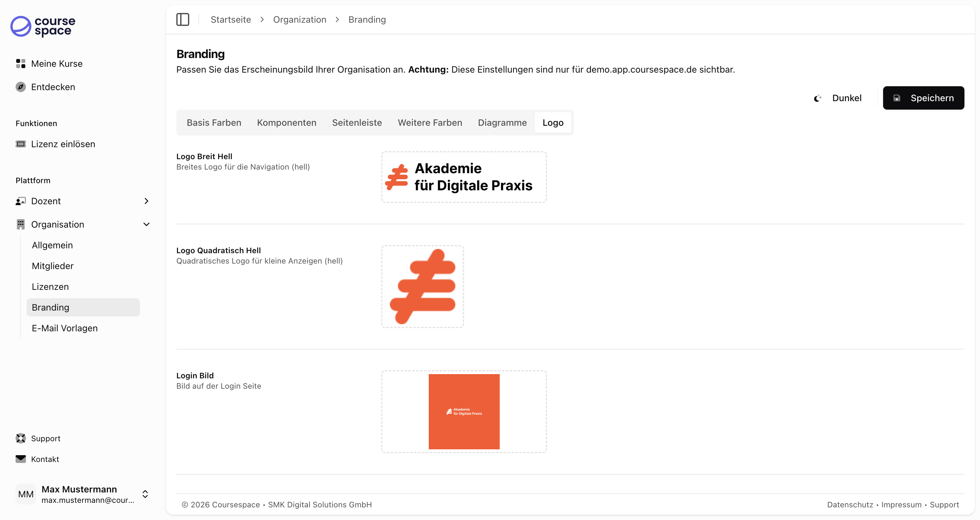The height and width of the screenshot is (520, 980).
Task: Switch to Dunkel dark mode
Action: (838, 98)
